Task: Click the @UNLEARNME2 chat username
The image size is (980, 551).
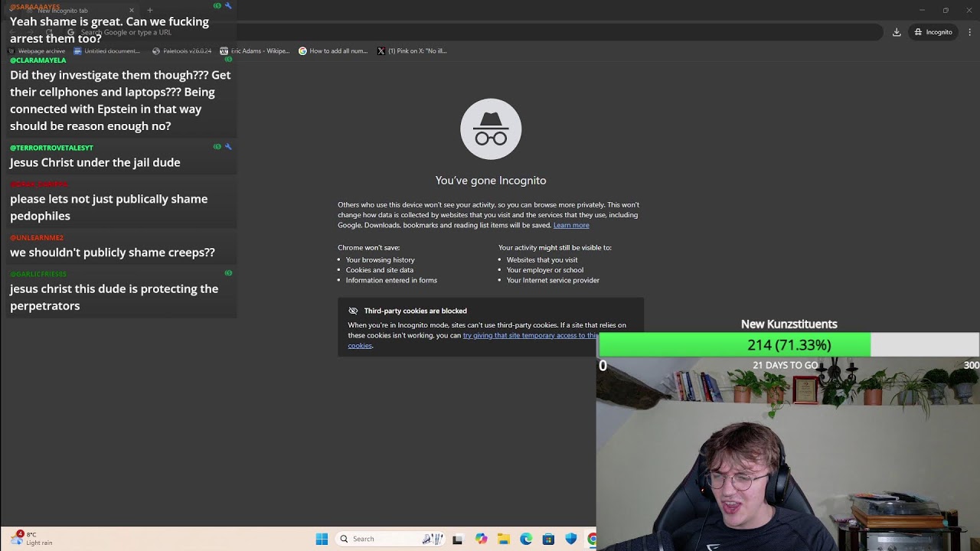Action: point(37,238)
